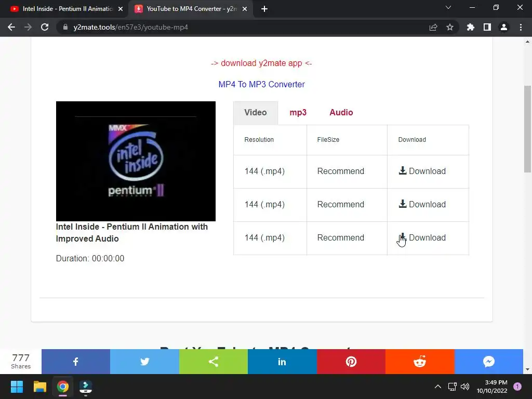Viewport: 532px width, 399px height.
Task: Click the scrollbar up arrow
Action: pyautogui.click(x=527, y=42)
